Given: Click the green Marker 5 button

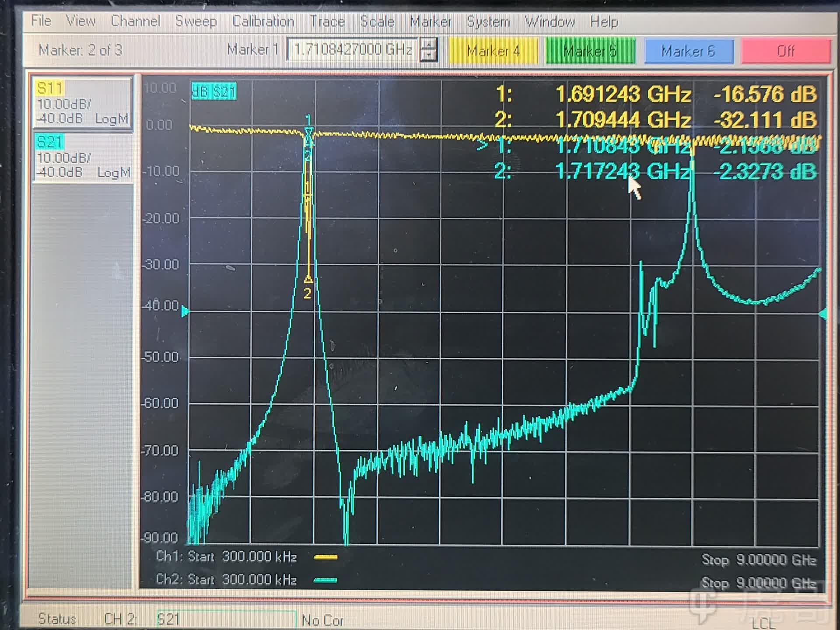Looking at the screenshot, I should [590, 51].
